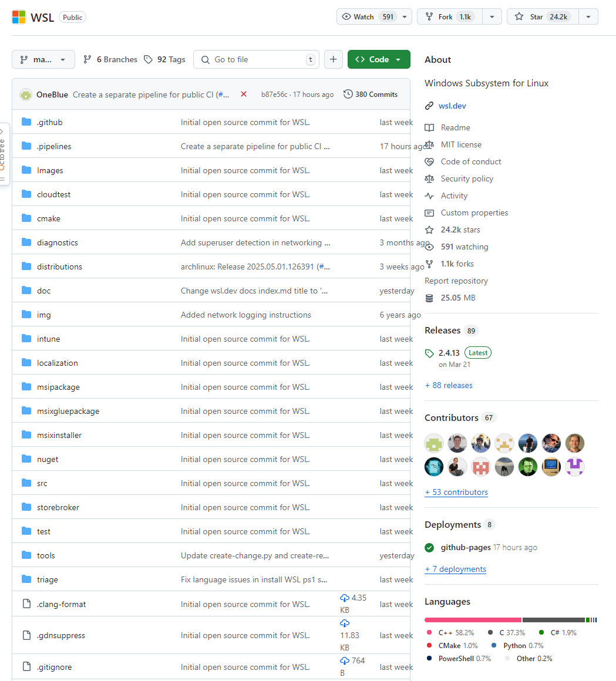Click the github-pages deployment check icon
Screen dimensions: 616x681
[429, 547]
